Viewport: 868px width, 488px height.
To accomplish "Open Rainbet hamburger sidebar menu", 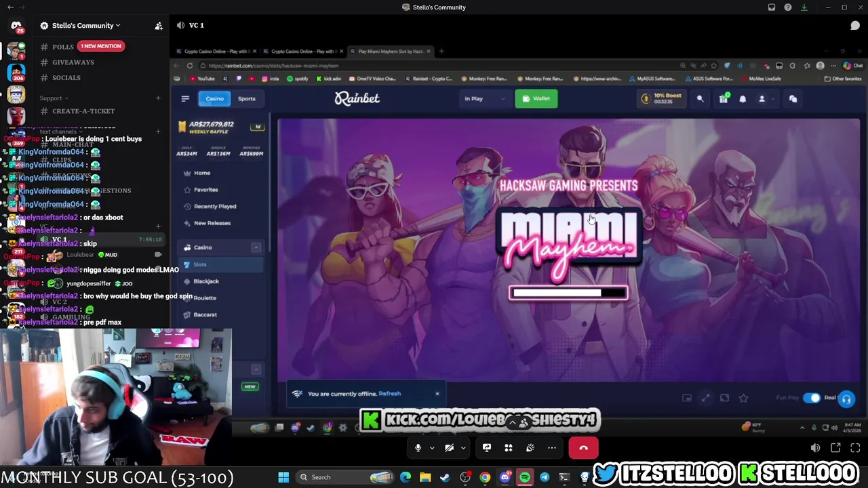I will coord(185,99).
